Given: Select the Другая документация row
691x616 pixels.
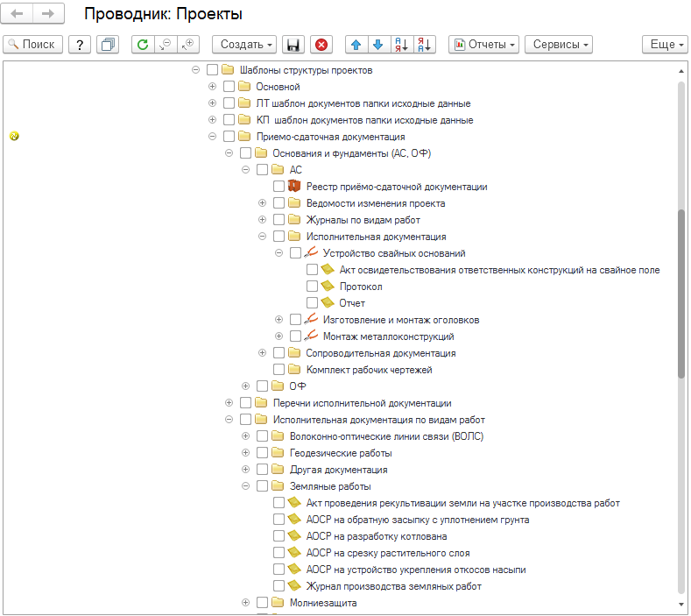Looking at the screenshot, I should (338, 470).
